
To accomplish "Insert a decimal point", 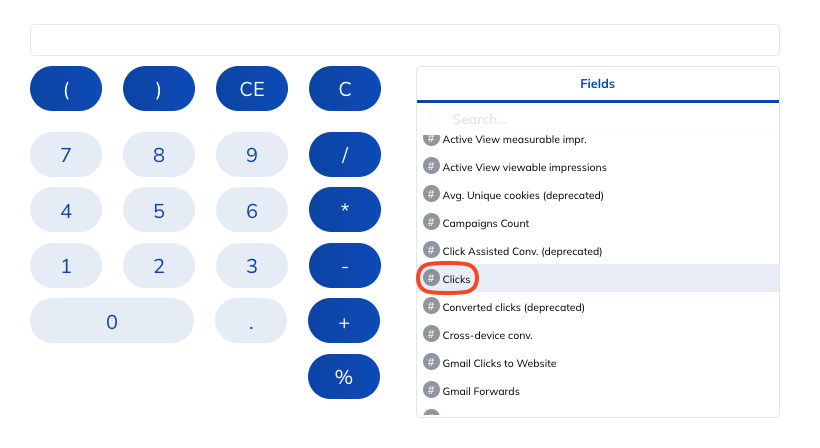I will click(x=251, y=321).
